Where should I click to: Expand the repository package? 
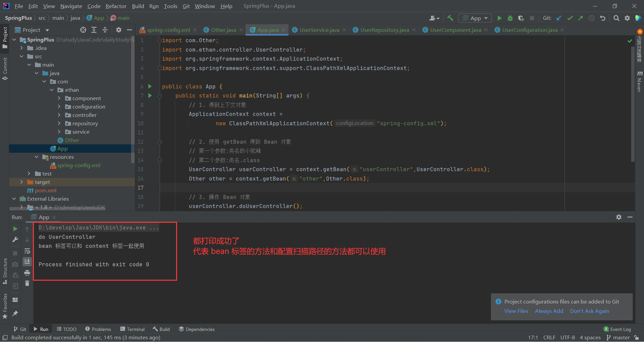click(x=59, y=124)
